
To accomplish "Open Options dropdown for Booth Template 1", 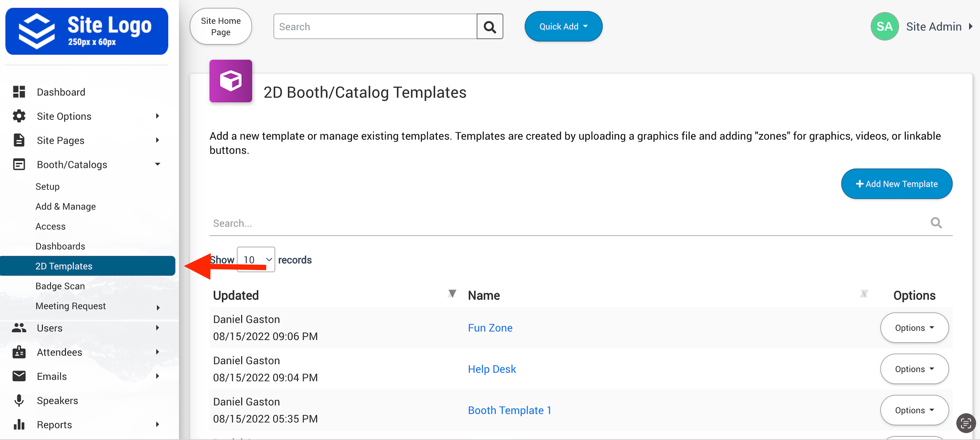I will (x=914, y=410).
